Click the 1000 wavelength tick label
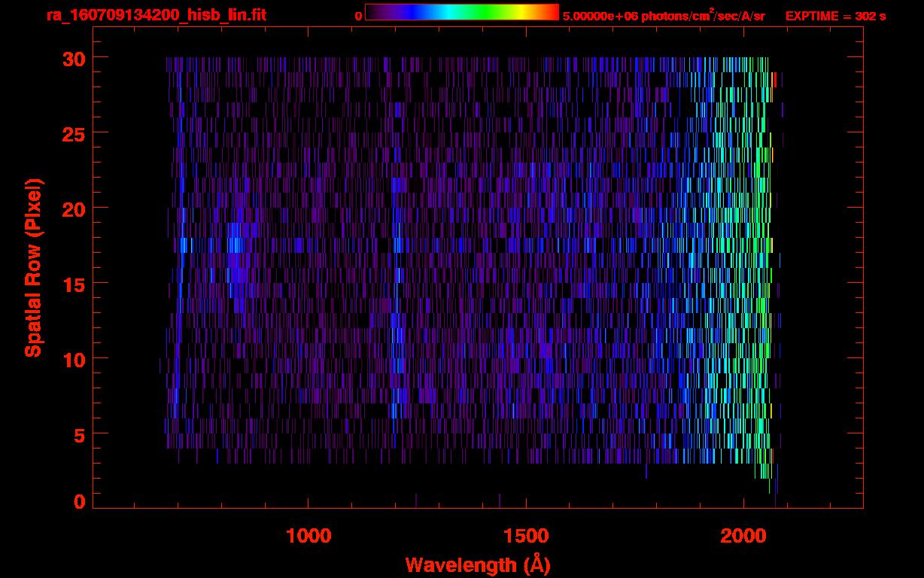This screenshot has height=578, width=924. tap(309, 536)
